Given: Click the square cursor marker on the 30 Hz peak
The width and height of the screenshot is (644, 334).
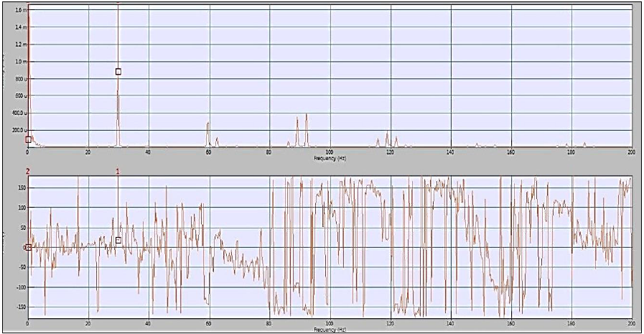Looking at the screenshot, I should [x=118, y=72].
